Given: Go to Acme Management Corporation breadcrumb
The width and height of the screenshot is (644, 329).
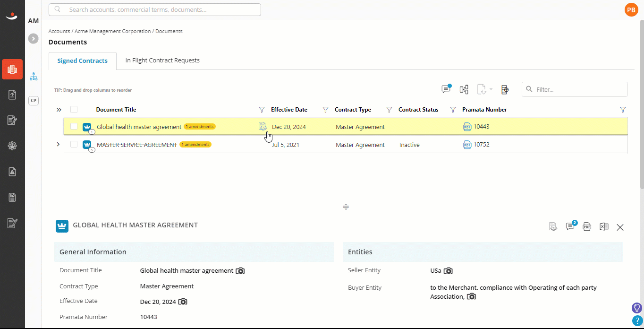Looking at the screenshot, I should [x=113, y=31].
